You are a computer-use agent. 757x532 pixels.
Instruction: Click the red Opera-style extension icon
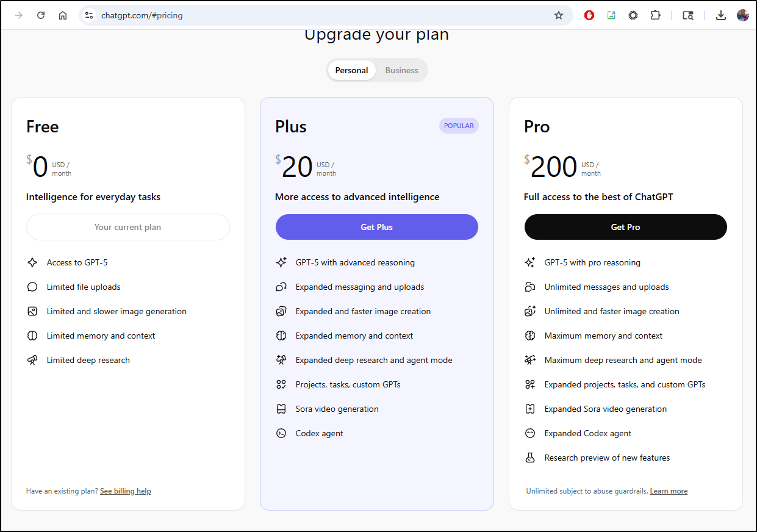(x=589, y=15)
